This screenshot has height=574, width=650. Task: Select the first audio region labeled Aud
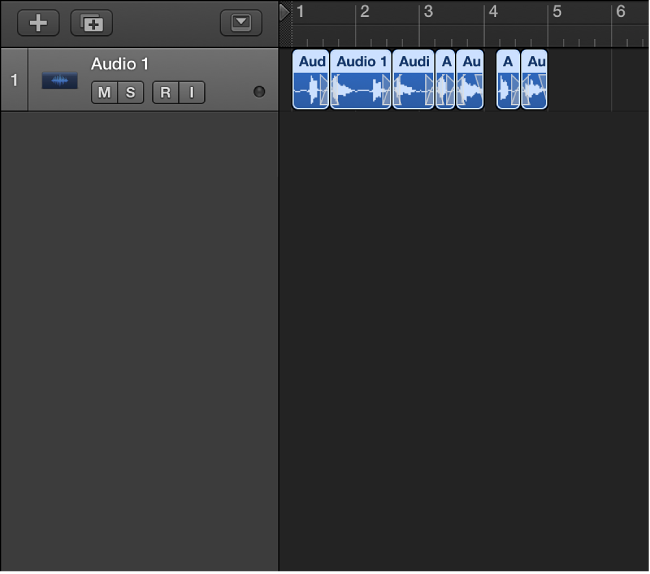coord(311,80)
